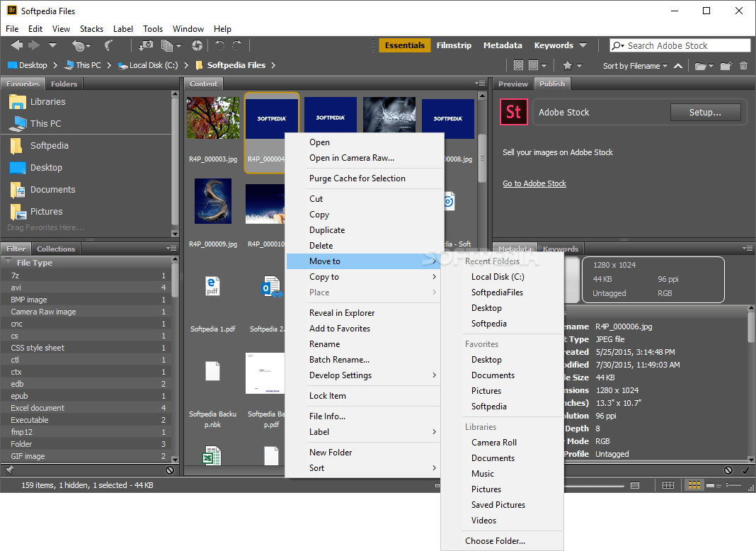756x551 pixels.
Task: Toggle the avi file type filter
Action: tap(87, 288)
